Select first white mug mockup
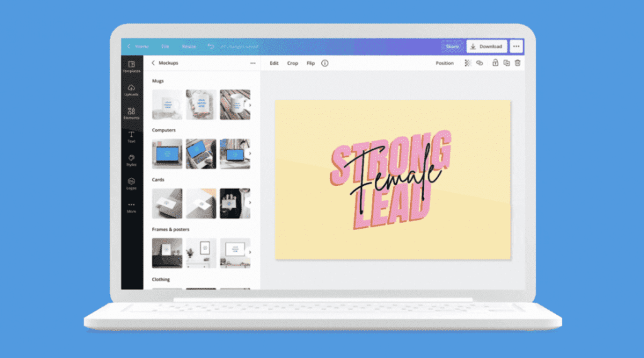644x358 pixels. pos(167,104)
